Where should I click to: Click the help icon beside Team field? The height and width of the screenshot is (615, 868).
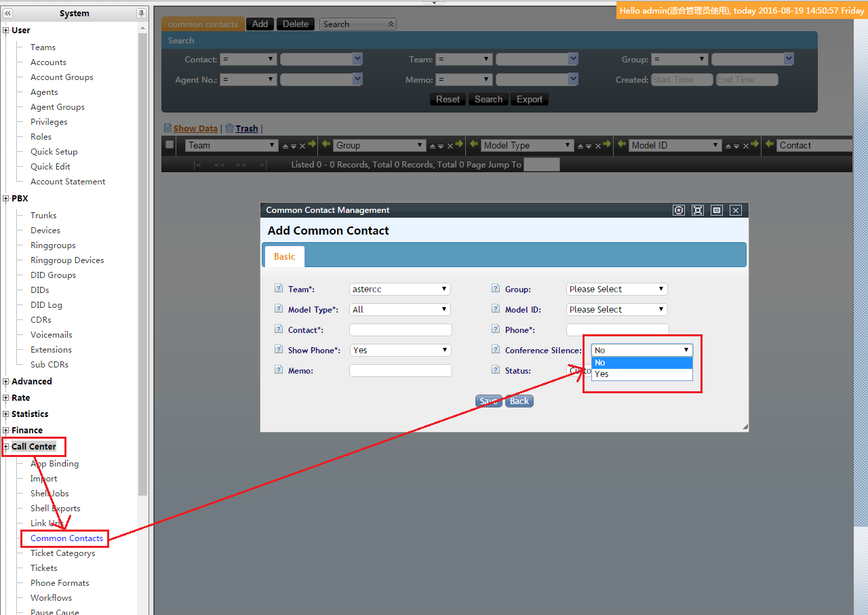click(x=278, y=289)
